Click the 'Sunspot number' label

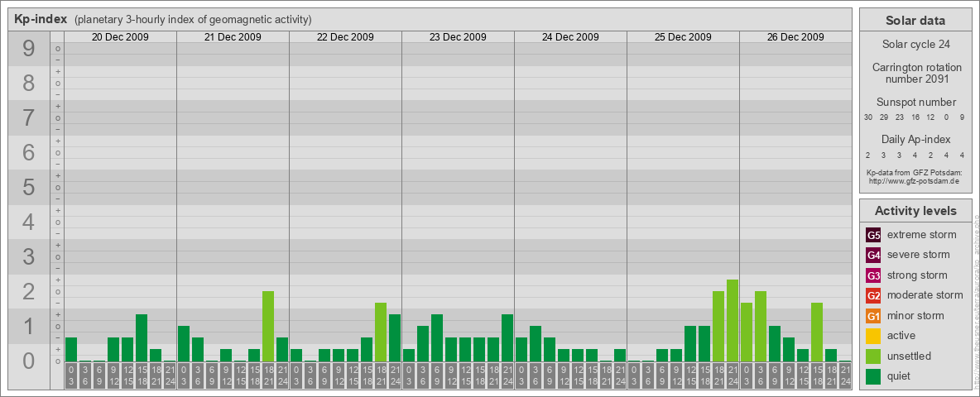point(916,103)
